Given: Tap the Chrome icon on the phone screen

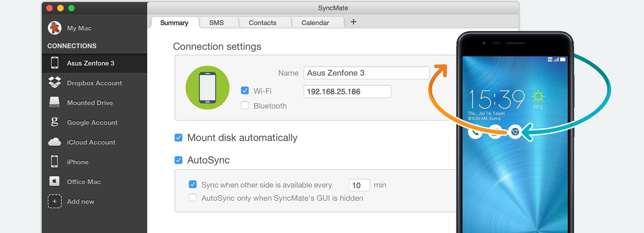Looking at the screenshot, I should [515, 132].
